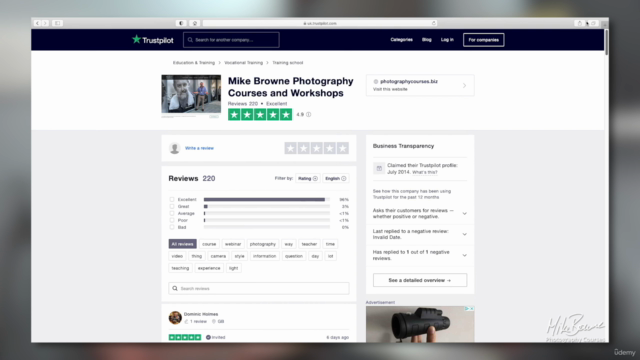640x360 pixels.
Task: Filter reviews by course tag
Action: (x=209, y=244)
